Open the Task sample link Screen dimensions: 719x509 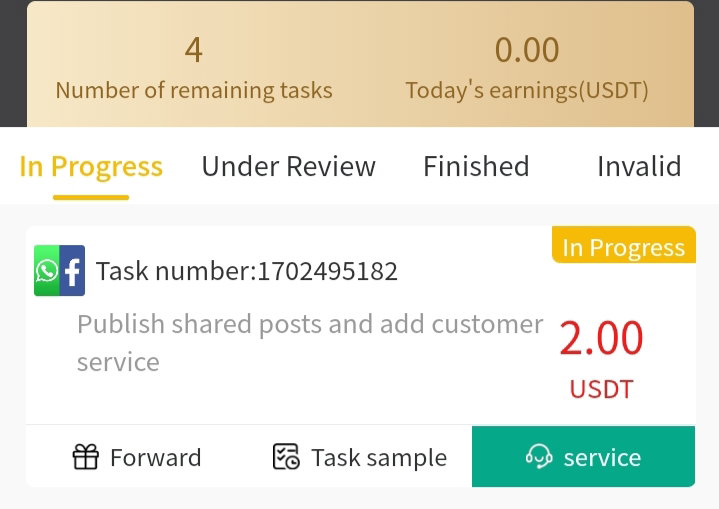(x=379, y=458)
